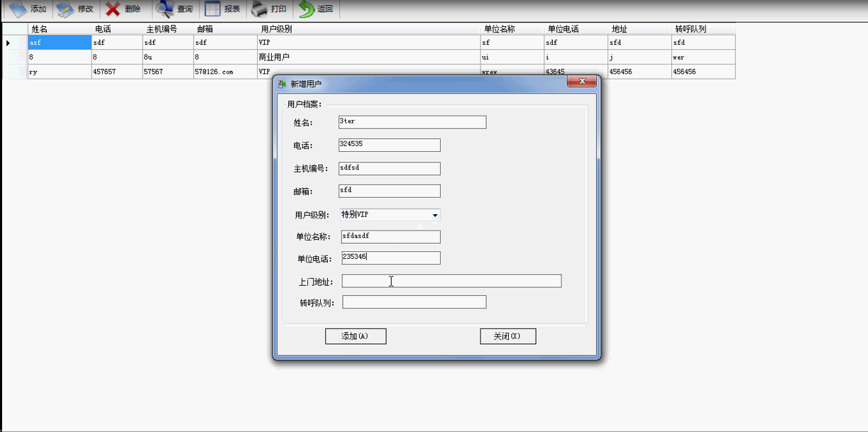Image resolution: width=868 pixels, height=432 pixels.
Task: Expand the 用户级别 dropdown arrow
Action: [x=435, y=215]
